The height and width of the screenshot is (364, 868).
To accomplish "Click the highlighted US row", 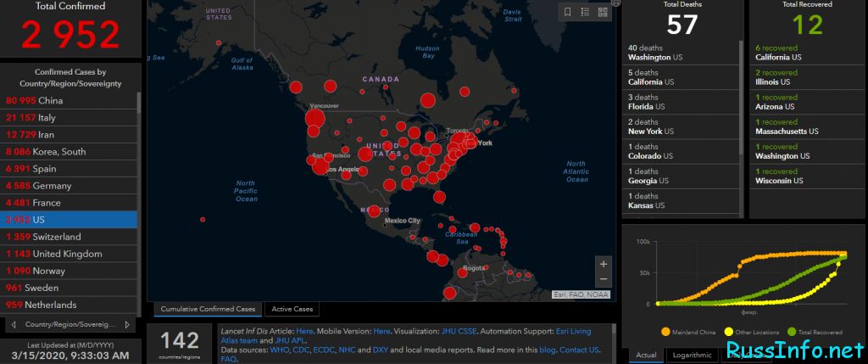I will (69, 220).
